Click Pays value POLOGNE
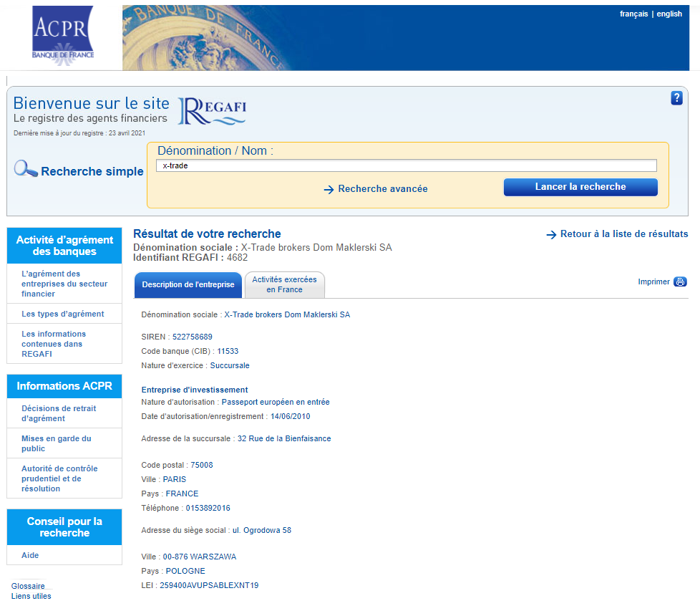Viewport: 700px width, 616px height. click(x=185, y=571)
